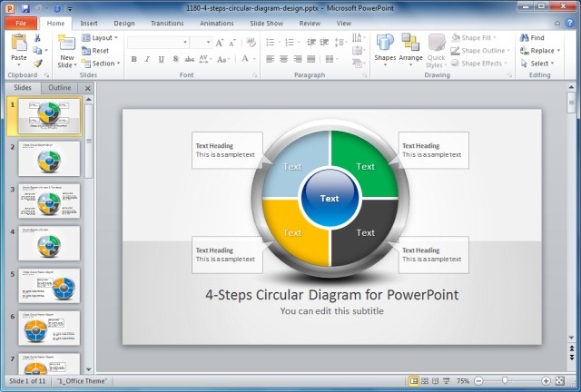The width and height of the screenshot is (581, 392).
Task: Zoom in with plus button
Action: tap(546, 380)
